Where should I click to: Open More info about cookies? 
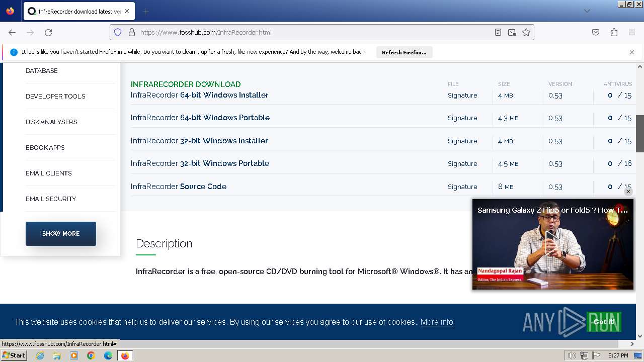coord(437,322)
